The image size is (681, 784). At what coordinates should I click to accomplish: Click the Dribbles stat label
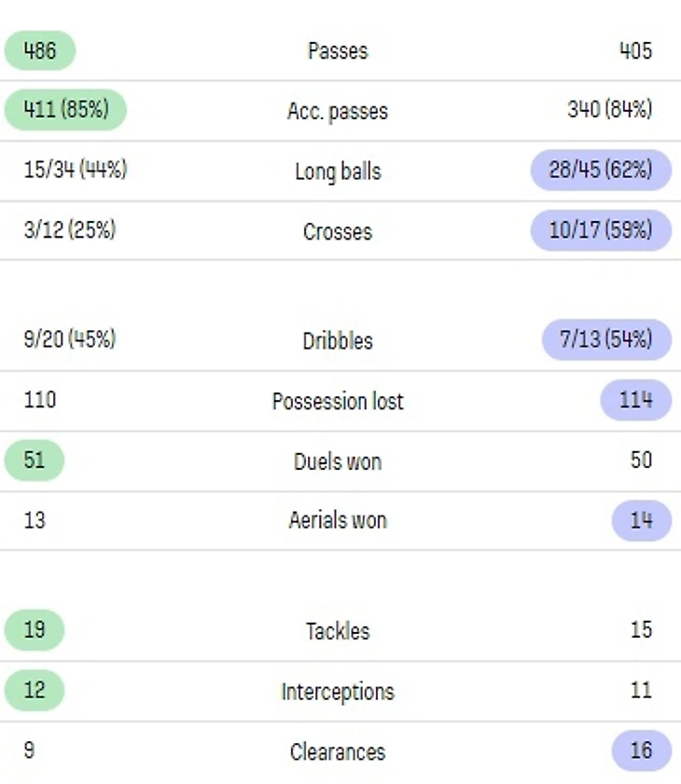[338, 340]
